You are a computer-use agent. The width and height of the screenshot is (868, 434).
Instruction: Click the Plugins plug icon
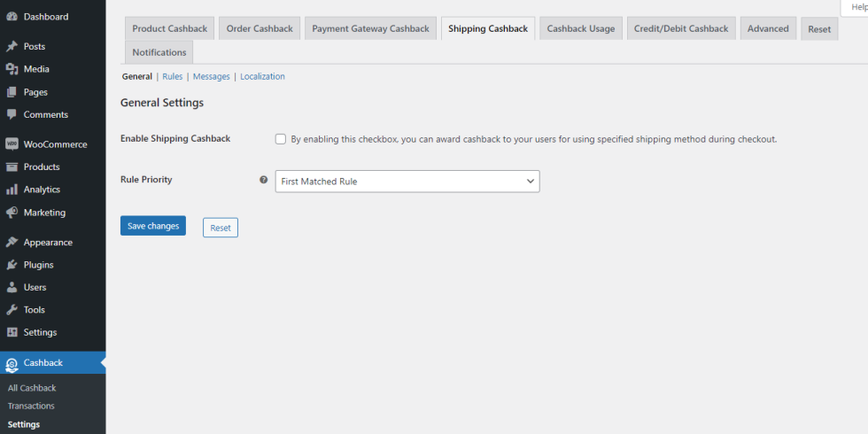point(12,265)
